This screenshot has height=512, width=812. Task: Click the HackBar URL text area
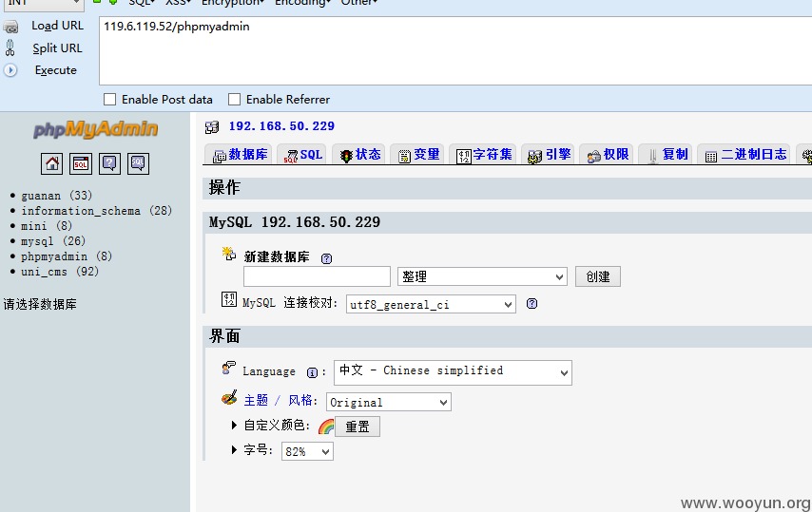click(455, 50)
